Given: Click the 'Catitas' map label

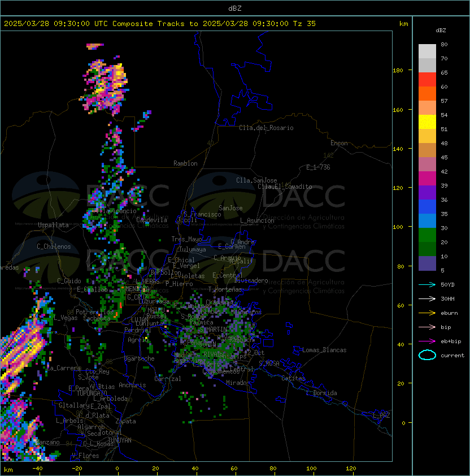Looking at the screenshot, I should point(293,378).
